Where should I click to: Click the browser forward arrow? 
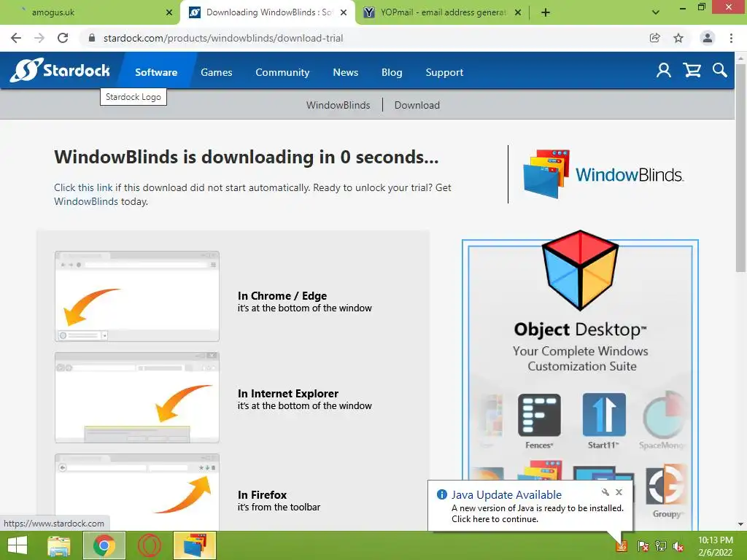pyautogui.click(x=39, y=38)
